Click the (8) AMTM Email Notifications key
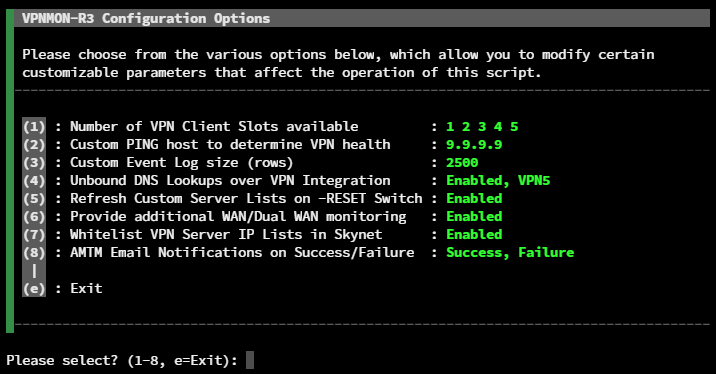716x374 pixels. 34,253
